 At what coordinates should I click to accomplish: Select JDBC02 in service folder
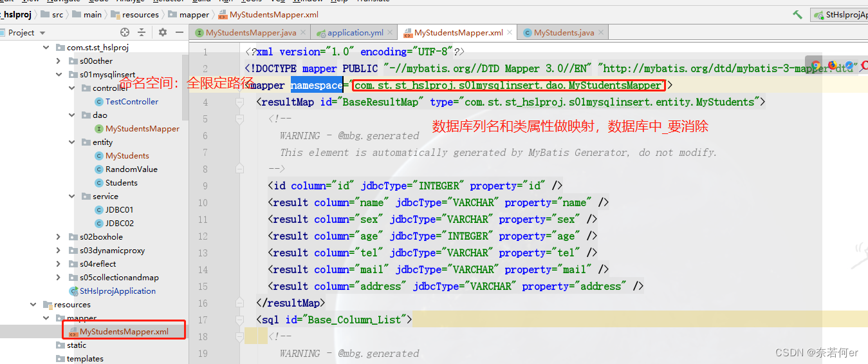tap(120, 224)
